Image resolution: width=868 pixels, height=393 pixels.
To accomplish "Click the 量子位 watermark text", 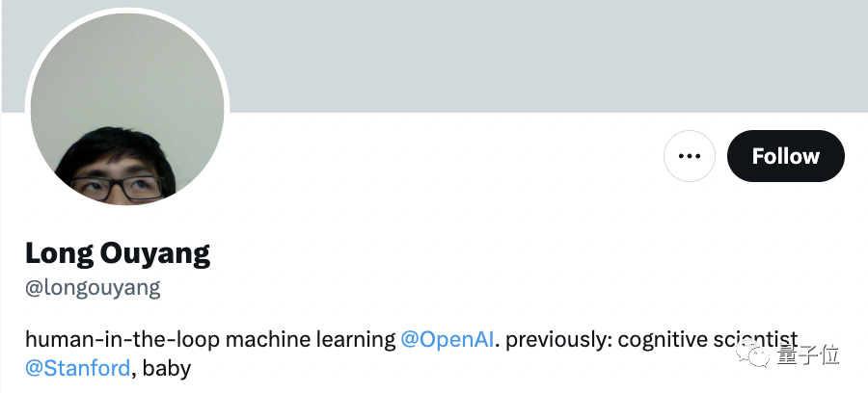I will pos(810,355).
